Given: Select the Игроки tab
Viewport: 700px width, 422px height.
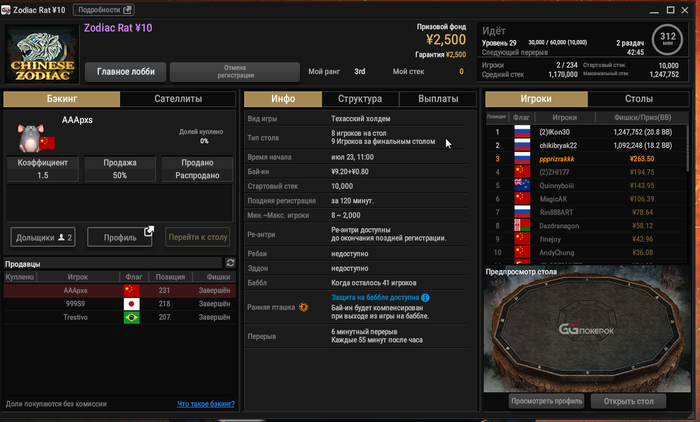Looking at the screenshot, I should pos(536,99).
